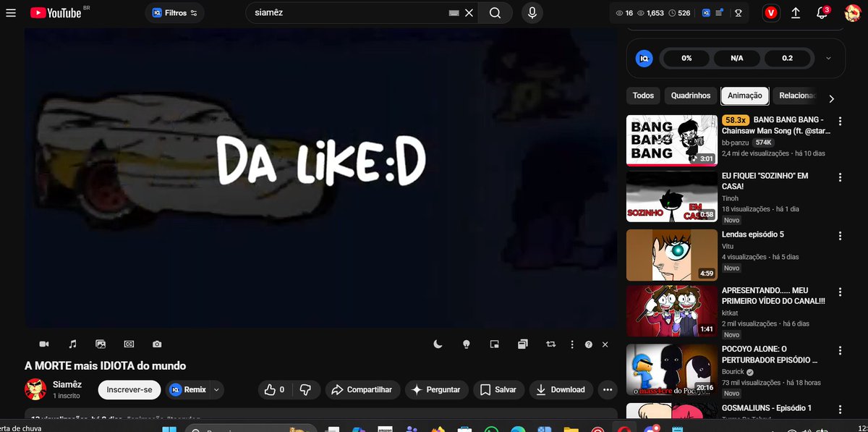Viewport: 868px width, 432px height.
Task: Toggle loop playback icon
Action: [551, 344]
